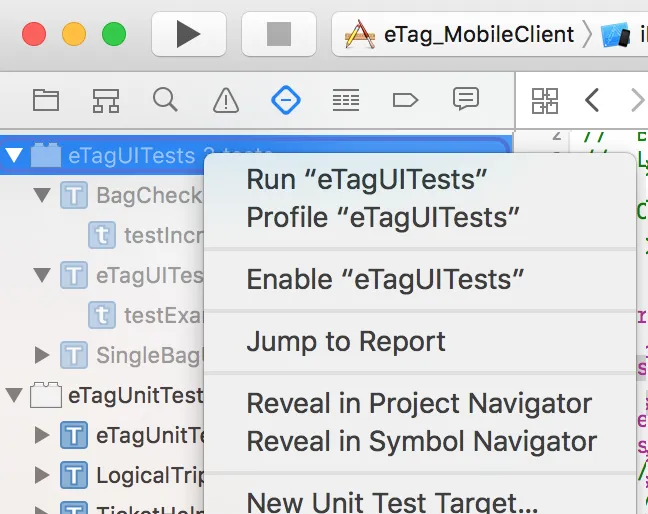Collapse the eTagUITests bundle disclosure triangle
The height and width of the screenshot is (514, 648).
(x=14, y=155)
